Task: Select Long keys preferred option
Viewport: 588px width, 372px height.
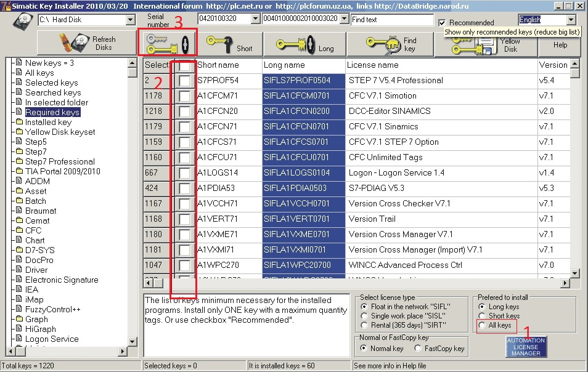Action: (x=482, y=307)
